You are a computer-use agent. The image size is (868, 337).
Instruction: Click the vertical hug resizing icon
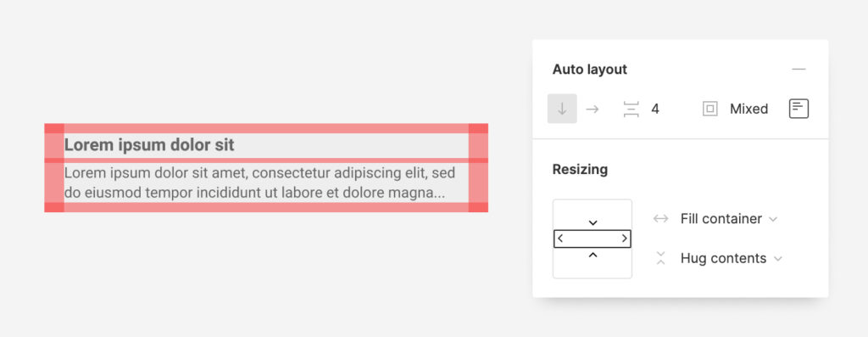click(660, 258)
